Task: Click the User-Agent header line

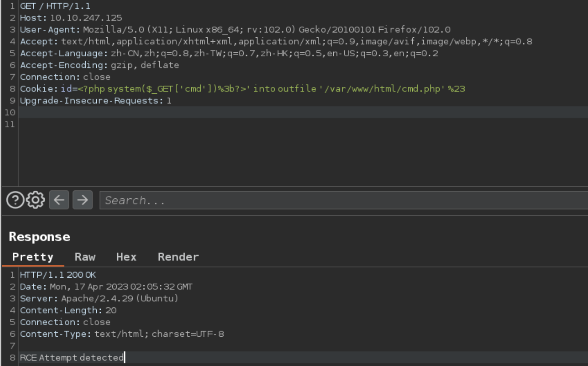Action: click(235, 30)
